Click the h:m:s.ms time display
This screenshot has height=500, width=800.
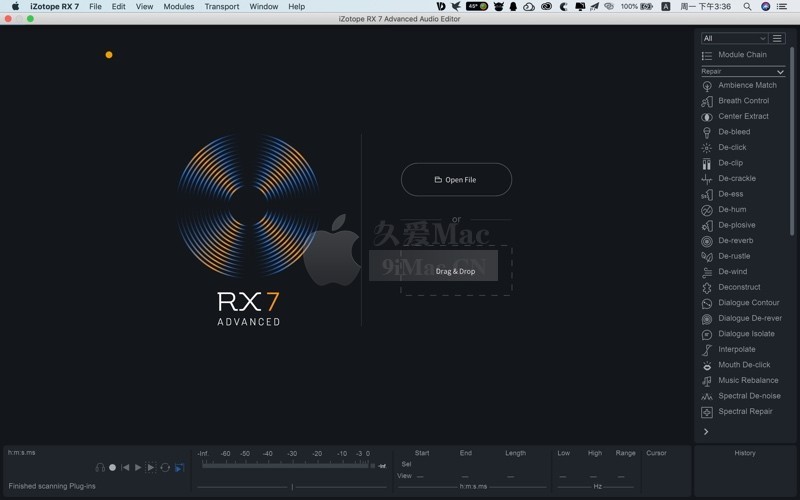point(21,453)
